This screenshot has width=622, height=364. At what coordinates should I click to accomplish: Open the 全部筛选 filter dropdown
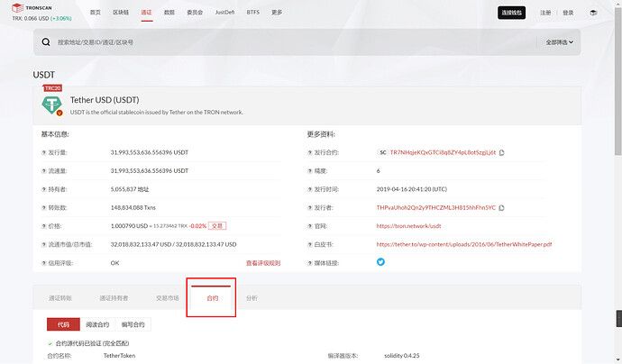[559, 42]
